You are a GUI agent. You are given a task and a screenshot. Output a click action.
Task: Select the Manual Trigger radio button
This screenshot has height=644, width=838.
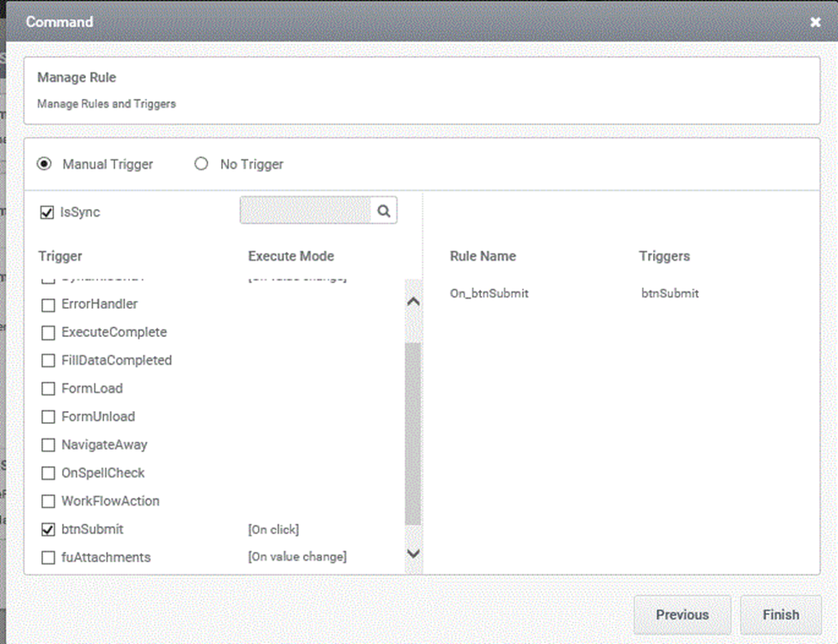click(45, 163)
